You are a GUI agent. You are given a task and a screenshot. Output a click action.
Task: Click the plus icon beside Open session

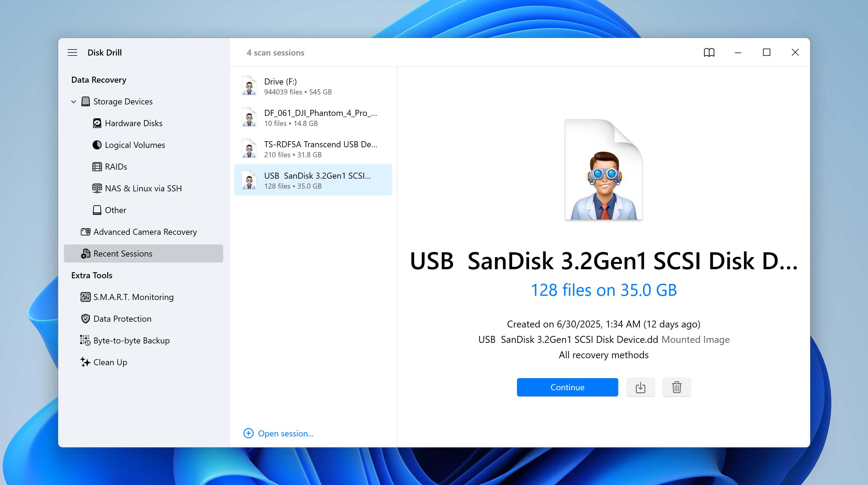[249, 433]
